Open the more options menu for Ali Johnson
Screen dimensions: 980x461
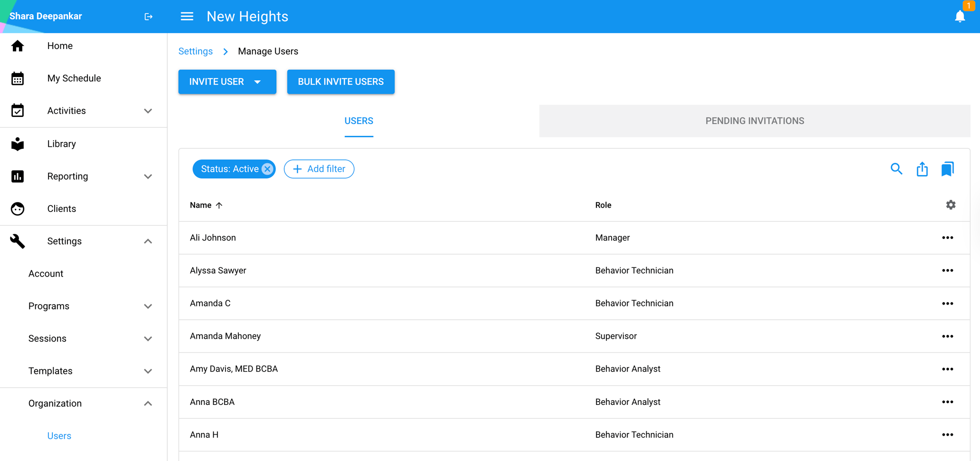pos(948,238)
